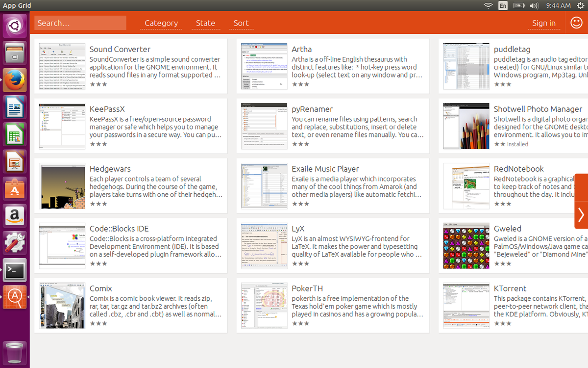Open System Settings dock icon
The image size is (588, 368).
point(15,242)
